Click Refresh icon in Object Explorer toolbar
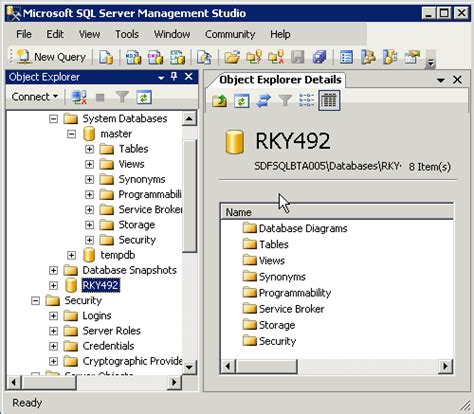Viewport: 474px width, 414px height. 144,97
